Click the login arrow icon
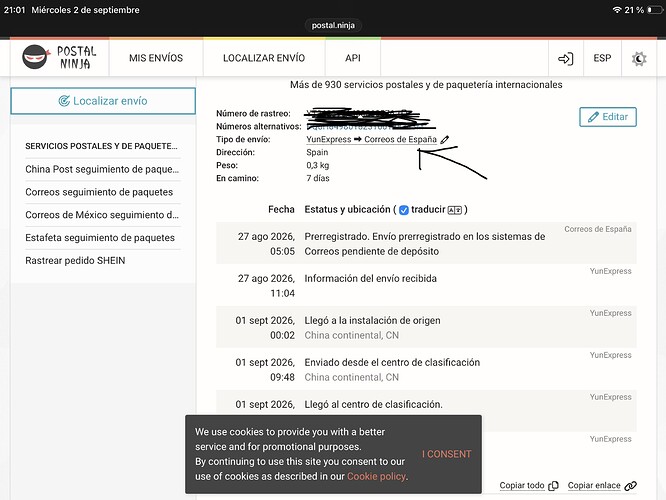This screenshot has width=666, height=500. tap(565, 58)
